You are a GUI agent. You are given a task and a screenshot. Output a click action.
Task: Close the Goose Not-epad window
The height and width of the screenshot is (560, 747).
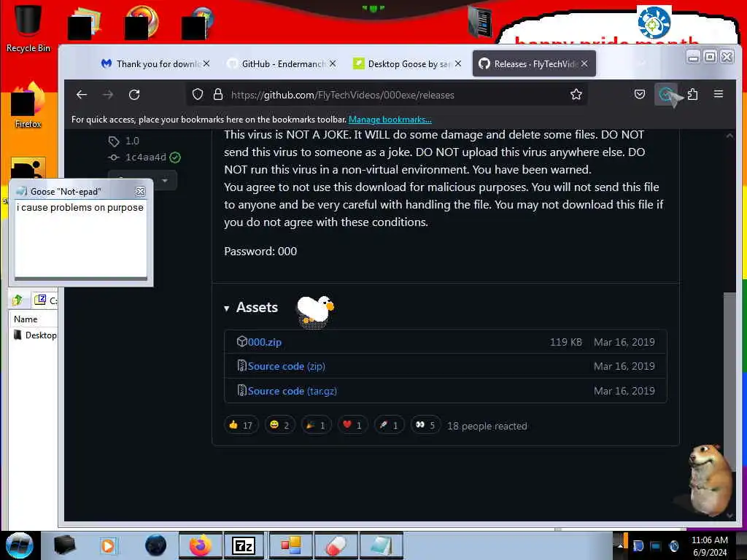(140, 192)
